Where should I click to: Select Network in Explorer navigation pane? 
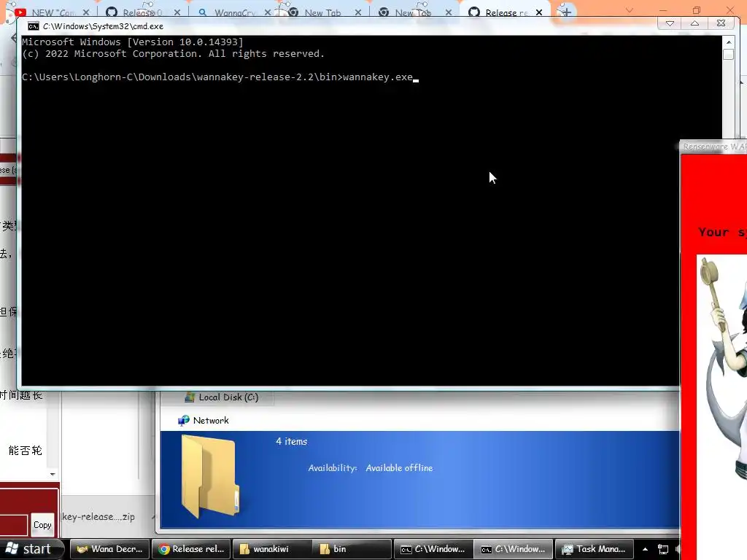[211, 421]
